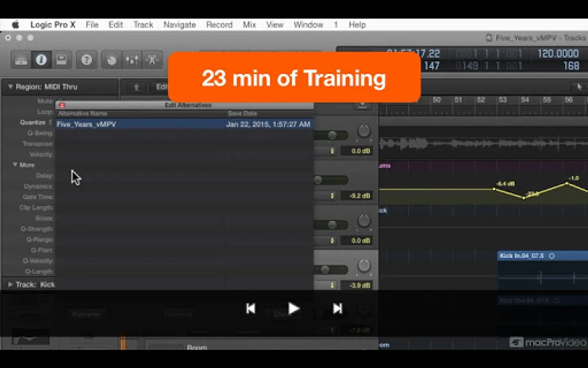Select the pointer tool in tracks area
588x368 pixels.
tap(579, 87)
